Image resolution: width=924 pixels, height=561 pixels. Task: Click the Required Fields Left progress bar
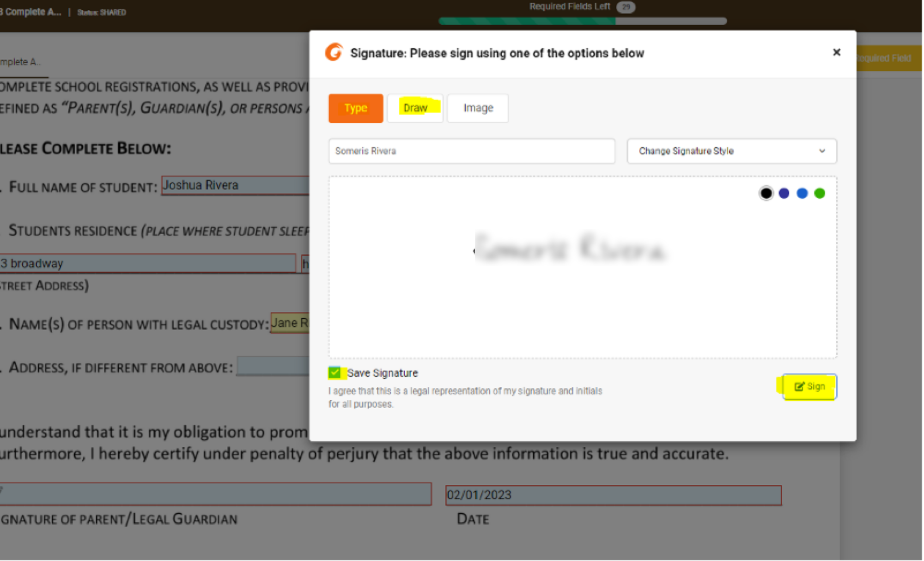click(x=582, y=21)
